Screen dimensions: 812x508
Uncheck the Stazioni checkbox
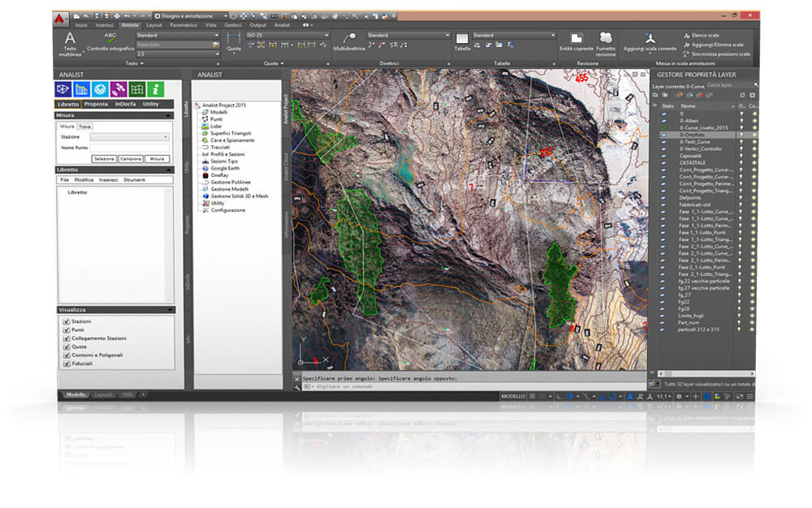click(67, 322)
